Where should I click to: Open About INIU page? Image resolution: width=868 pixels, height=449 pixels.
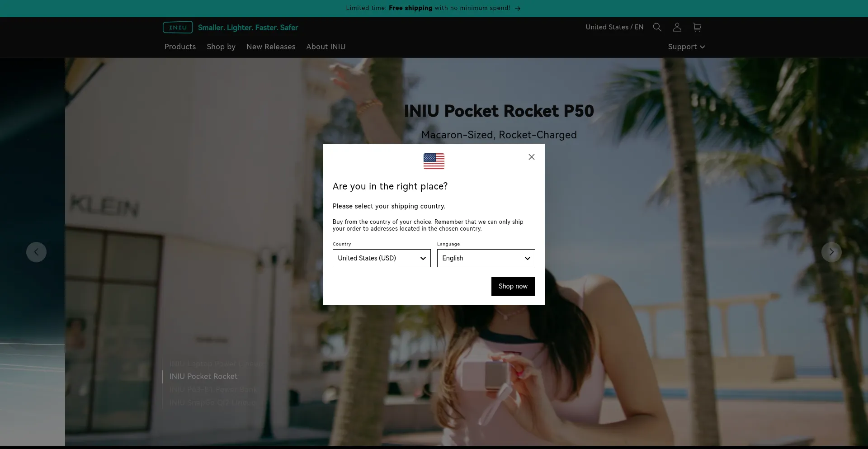pos(326,47)
